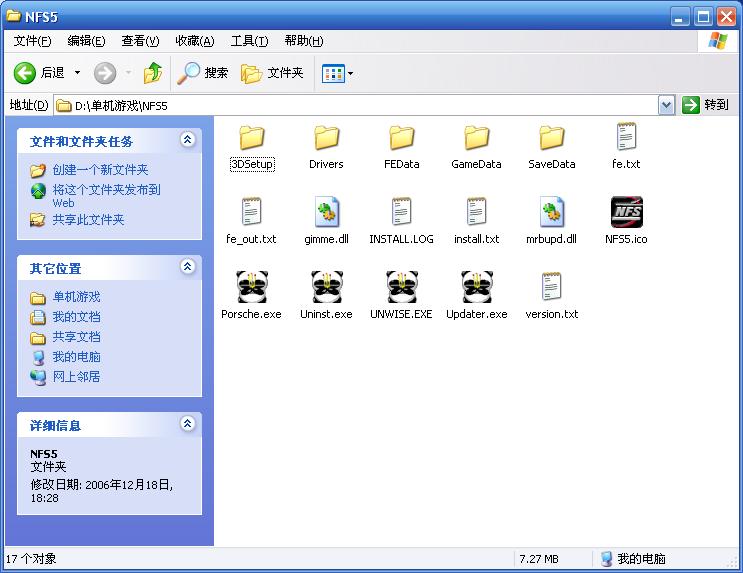743x573 pixels.
Task: Select the INSTALL.LOG file icon
Action: (x=401, y=211)
